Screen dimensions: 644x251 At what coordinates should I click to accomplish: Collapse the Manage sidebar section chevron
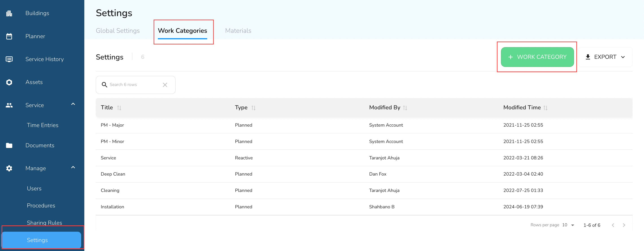coord(73,167)
